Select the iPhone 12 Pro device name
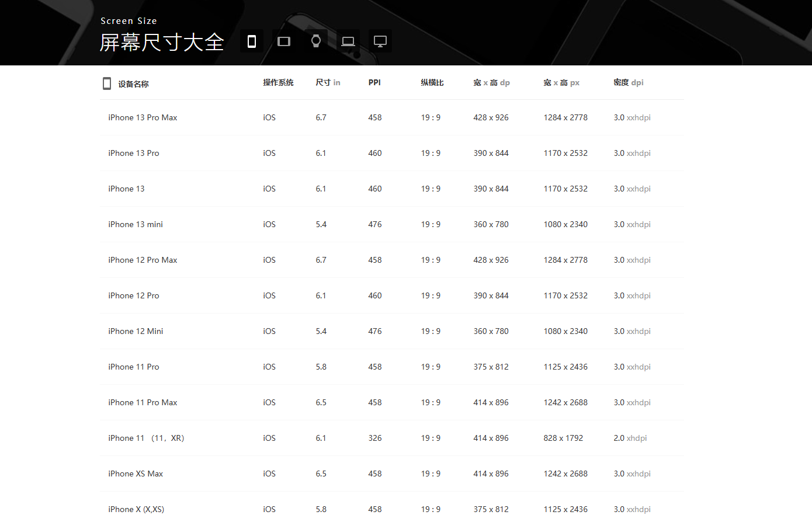 coord(134,295)
